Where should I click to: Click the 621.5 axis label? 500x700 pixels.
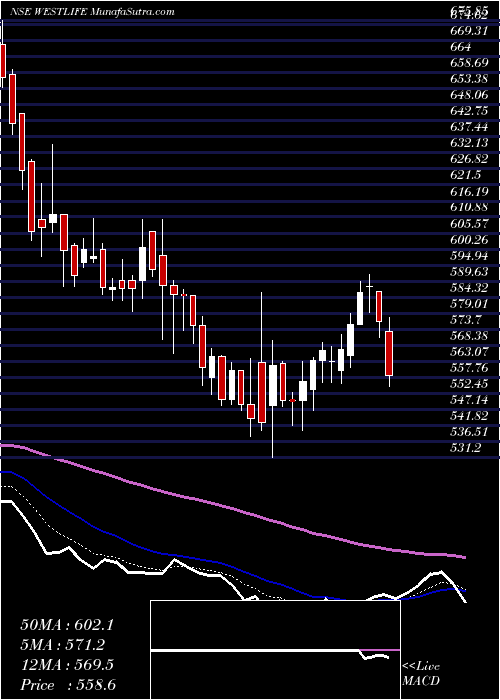click(x=468, y=175)
